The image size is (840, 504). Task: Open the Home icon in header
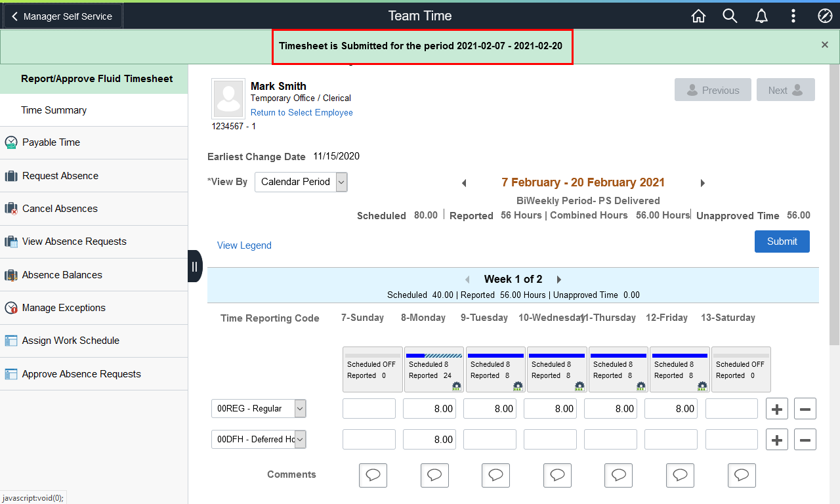(x=698, y=16)
